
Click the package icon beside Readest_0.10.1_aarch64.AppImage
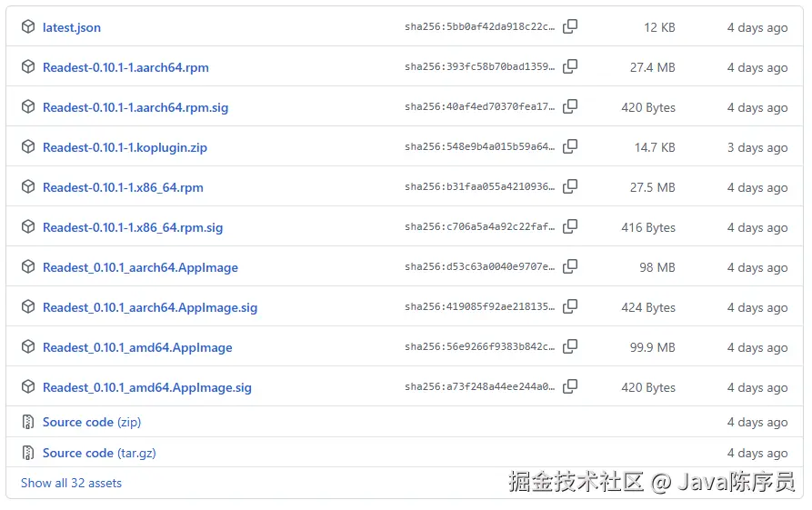28,266
